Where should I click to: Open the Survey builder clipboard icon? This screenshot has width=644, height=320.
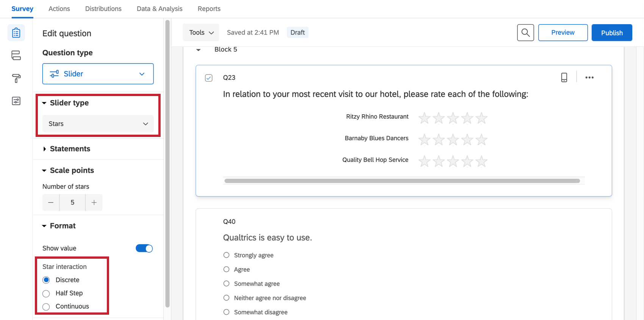pos(16,33)
